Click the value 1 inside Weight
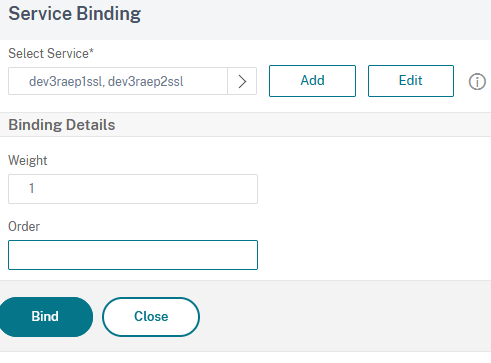This screenshot has width=491, height=363. click(32, 189)
